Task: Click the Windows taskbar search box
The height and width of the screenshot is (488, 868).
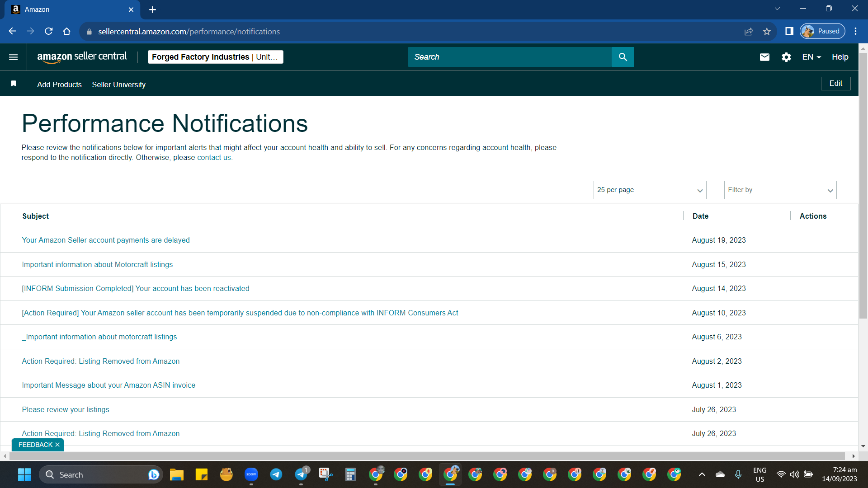Action: click(101, 474)
